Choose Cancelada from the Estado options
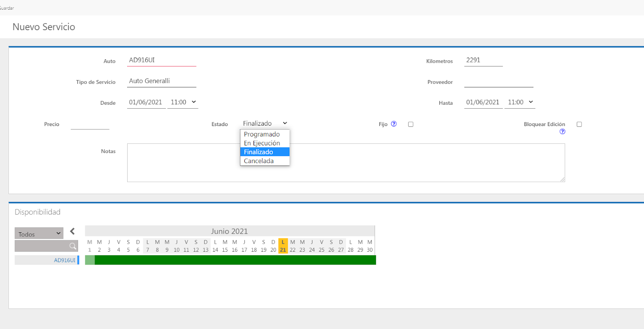 pyautogui.click(x=259, y=161)
